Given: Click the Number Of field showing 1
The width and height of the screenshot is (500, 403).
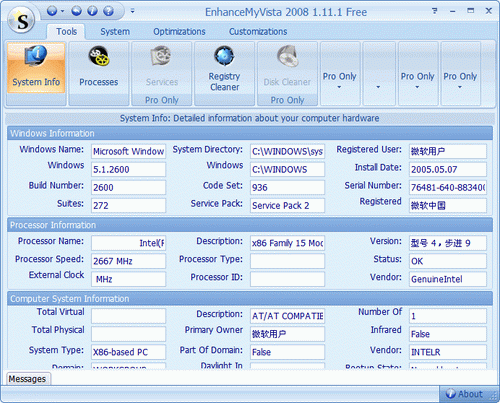Looking at the screenshot, I should coord(448,316).
